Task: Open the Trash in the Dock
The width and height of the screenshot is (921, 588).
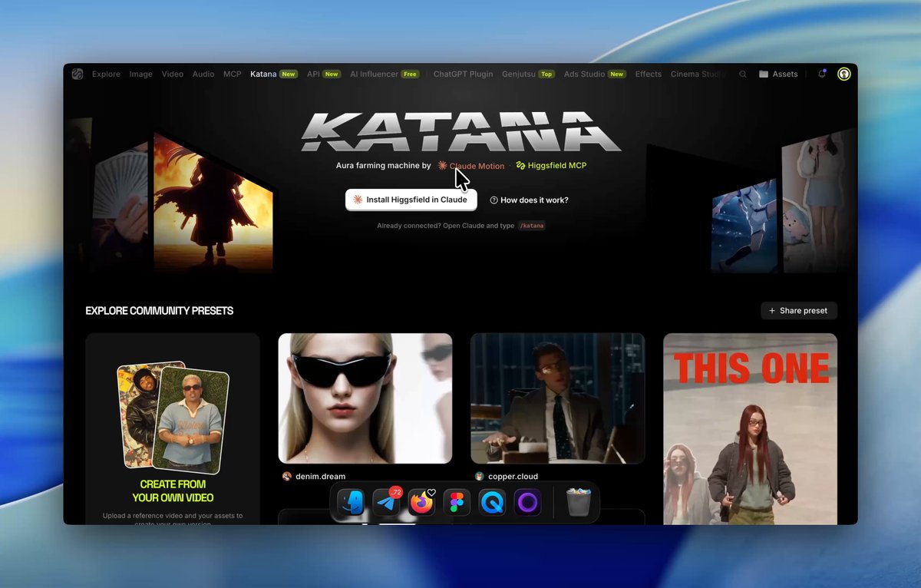Action: click(x=578, y=504)
